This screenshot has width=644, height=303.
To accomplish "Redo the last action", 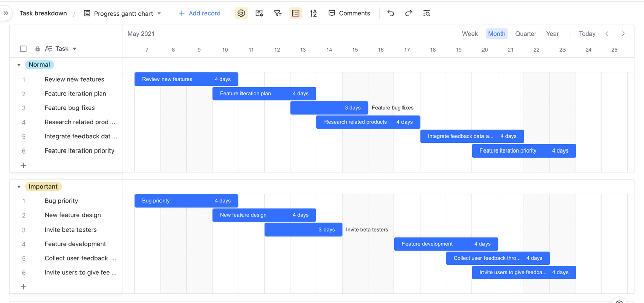I will point(409,13).
